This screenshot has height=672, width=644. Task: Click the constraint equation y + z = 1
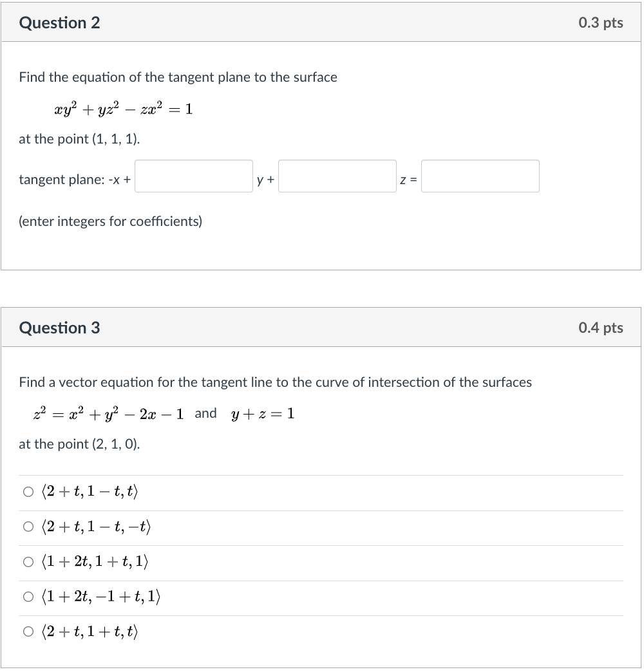[261, 413]
